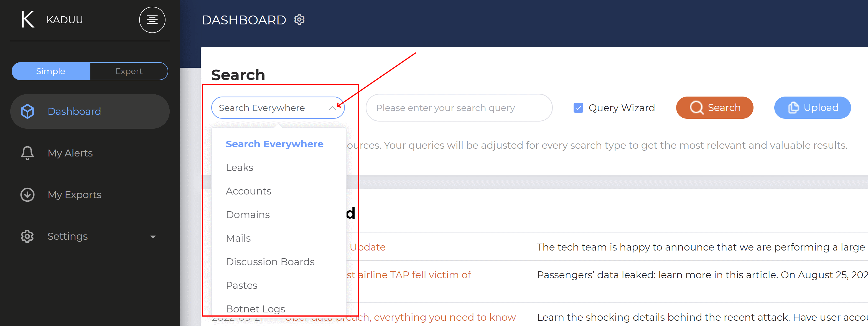Expand the Settings submenu arrow

point(153,237)
